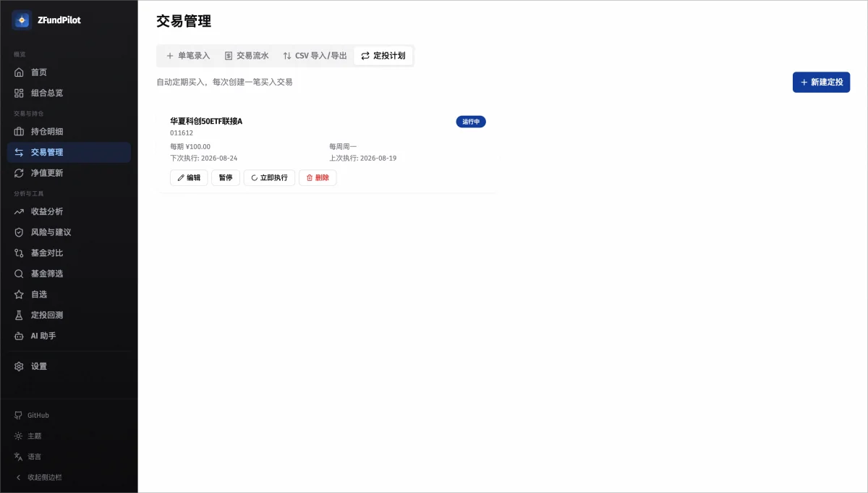Pause the plan with the 暂停 button
Viewport: 868px width, 493px height.
click(226, 177)
